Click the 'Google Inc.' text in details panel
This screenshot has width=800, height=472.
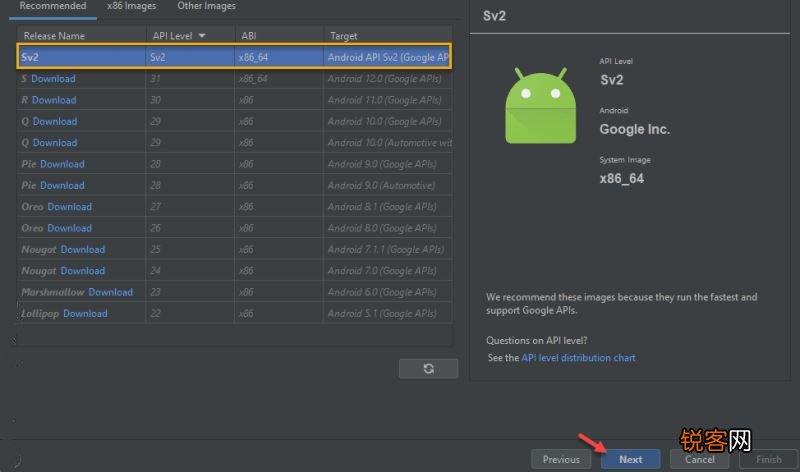635,129
